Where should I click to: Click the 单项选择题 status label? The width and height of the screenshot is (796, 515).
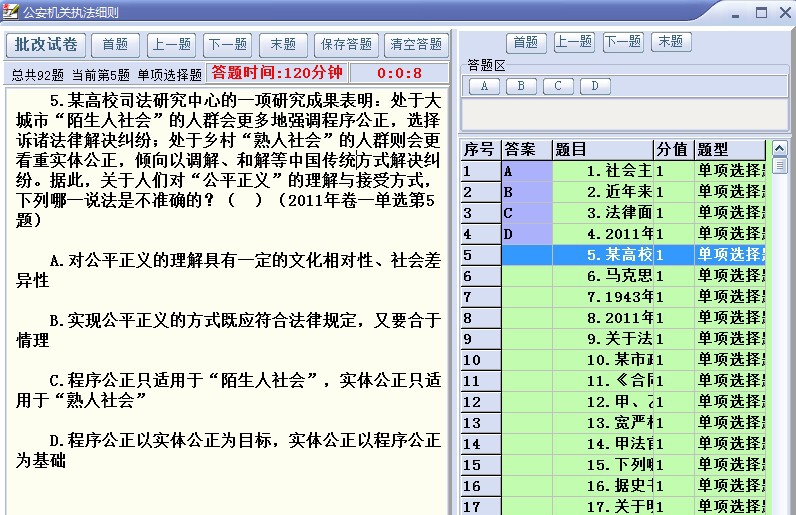click(x=170, y=75)
